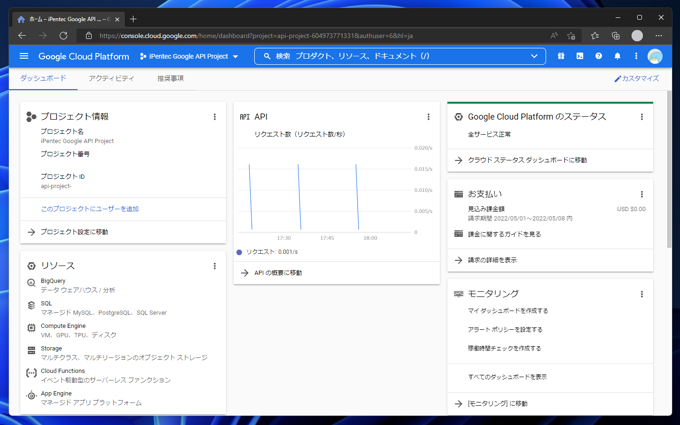Open a new browser tab
The height and width of the screenshot is (425, 680).
[x=133, y=19]
